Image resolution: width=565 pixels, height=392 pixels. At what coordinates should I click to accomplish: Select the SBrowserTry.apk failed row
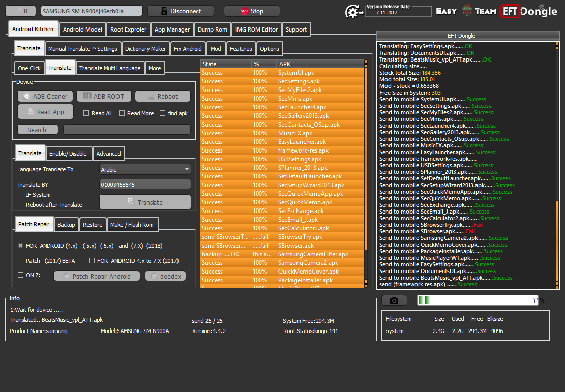point(282,237)
